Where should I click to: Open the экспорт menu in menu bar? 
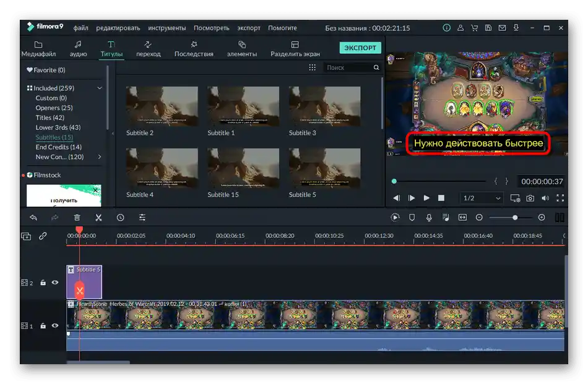249,28
